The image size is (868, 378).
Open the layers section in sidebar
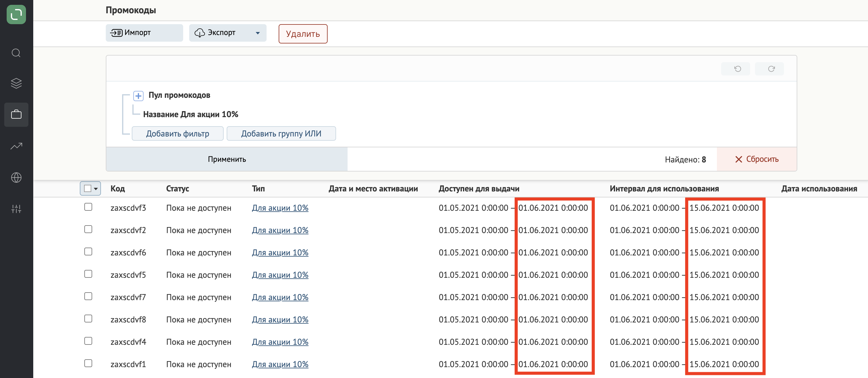pyautogui.click(x=16, y=83)
